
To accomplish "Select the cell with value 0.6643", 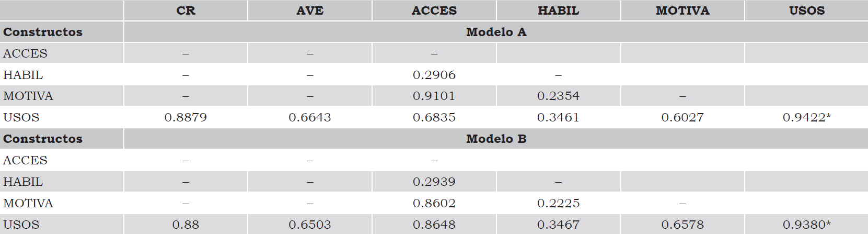I will (x=310, y=117).
